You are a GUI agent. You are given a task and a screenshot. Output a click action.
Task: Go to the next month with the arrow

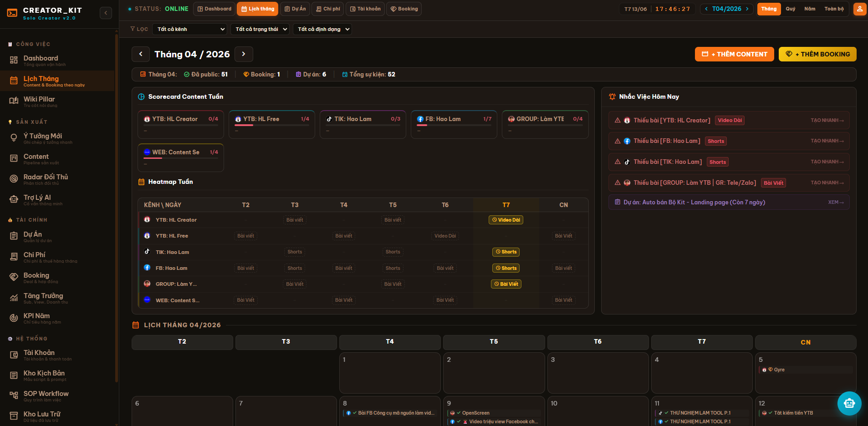coord(244,54)
